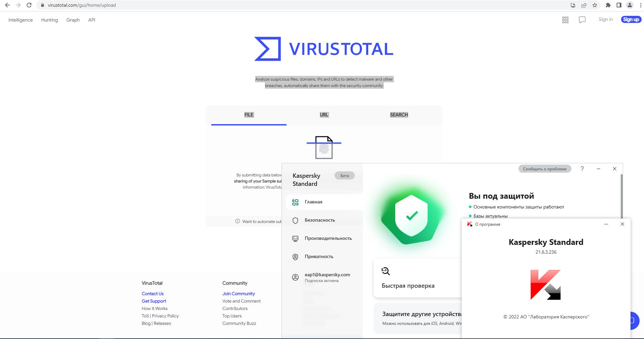Click the Приватность privacy shield icon
The image size is (644, 339).
tap(295, 257)
